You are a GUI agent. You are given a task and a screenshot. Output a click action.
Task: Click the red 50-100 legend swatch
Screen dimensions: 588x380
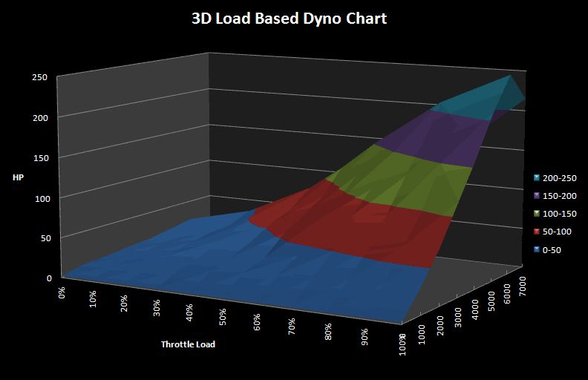click(x=536, y=232)
